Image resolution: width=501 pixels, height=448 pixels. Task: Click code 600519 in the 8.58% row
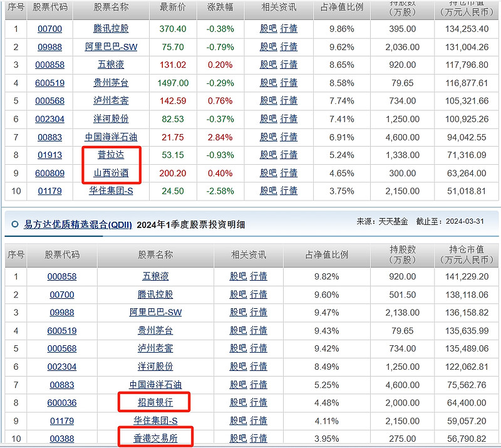50,83
